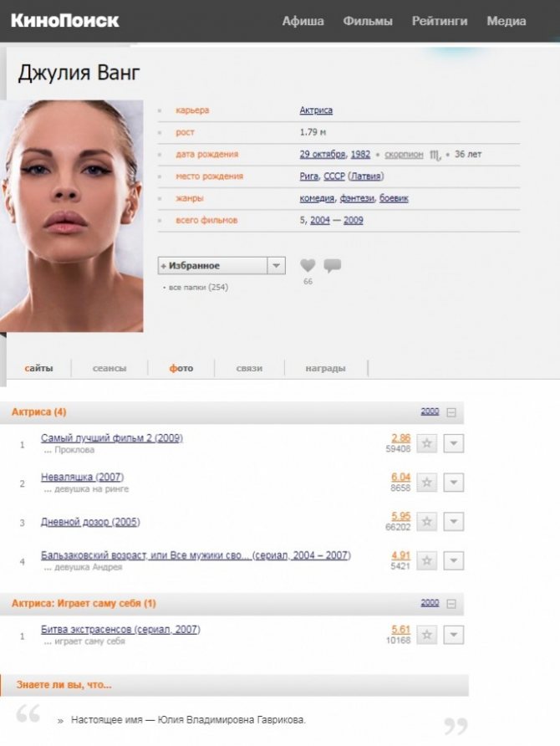The height and width of the screenshot is (746, 560).
Task: Star the series Бальзаковский возраст
Action: [427, 560]
